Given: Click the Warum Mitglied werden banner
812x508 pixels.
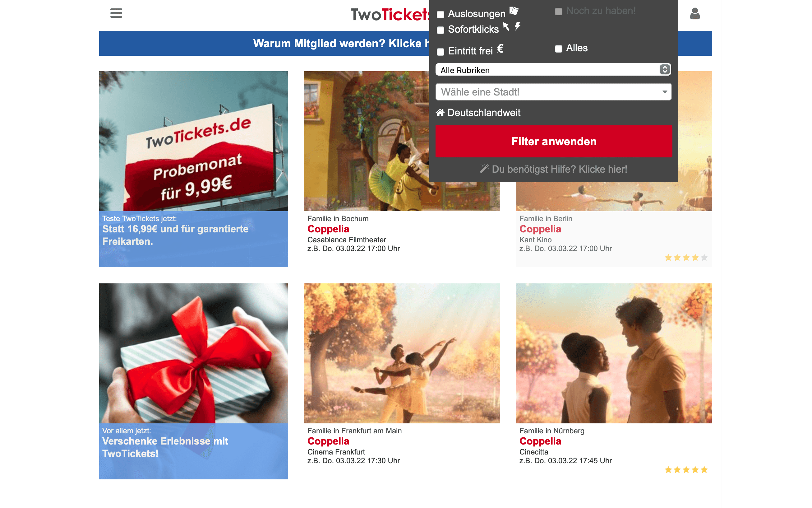Looking at the screenshot, I should pos(405,43).
